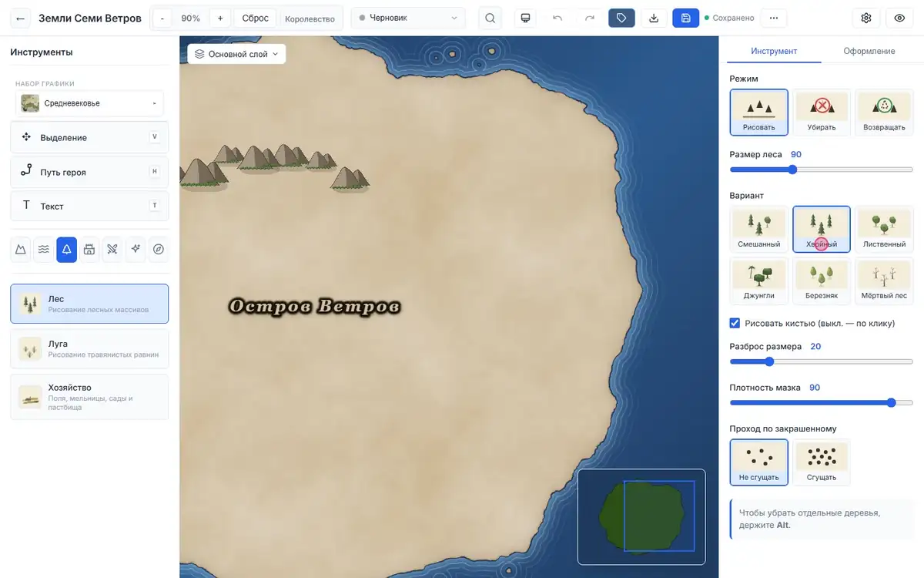Adjust the 'Плотность мазка' slider
The width and height of the screenshot is (924, 578).
822,402
